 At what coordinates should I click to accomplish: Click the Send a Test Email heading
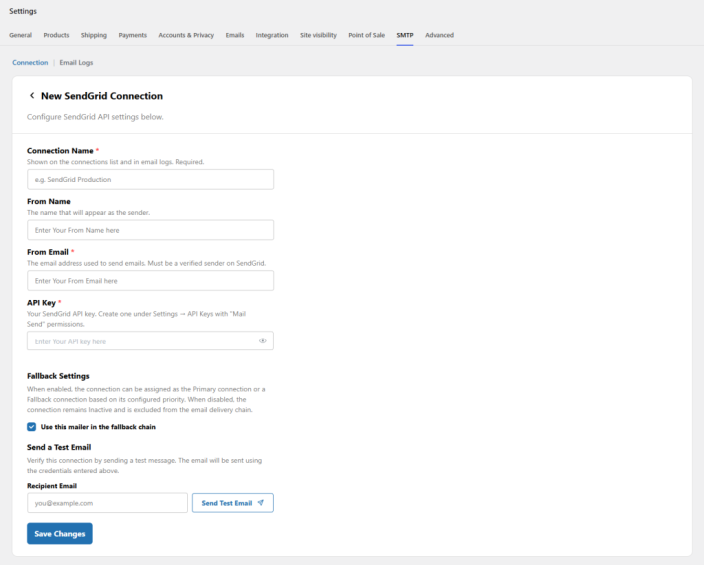click(x=59, y=447)
